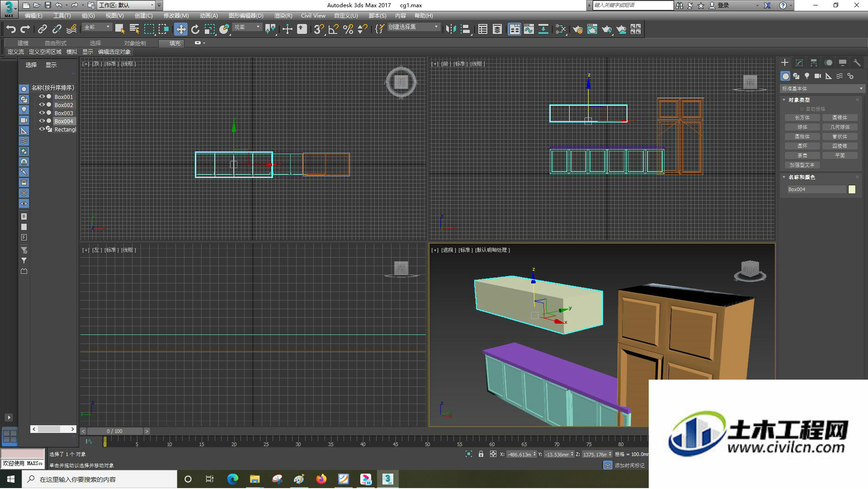The image size is (868, 489).
Task: Click the Bind to Space Warp icon
Action: (x=71, y=29)
